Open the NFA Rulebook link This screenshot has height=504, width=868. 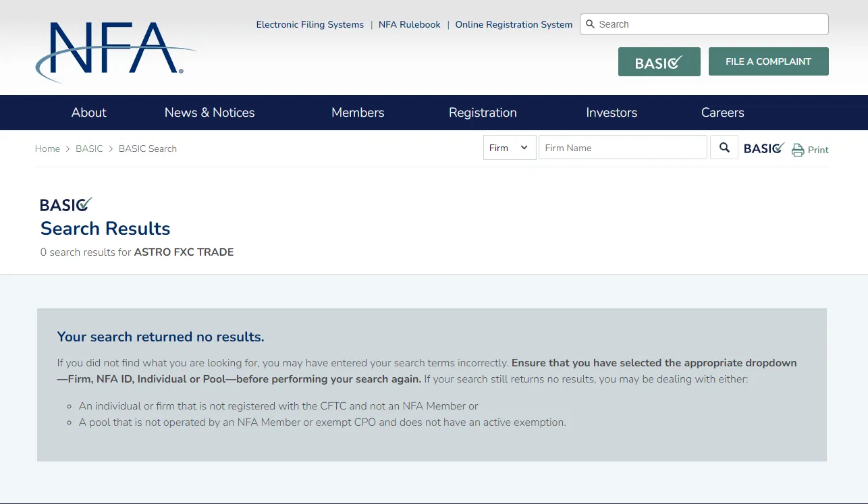pyautogui.click(x=410, y=24)
